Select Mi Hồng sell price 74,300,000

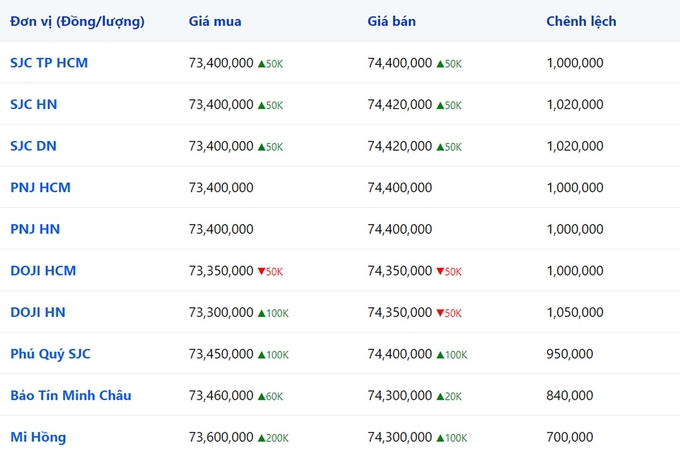pos(400,437)
